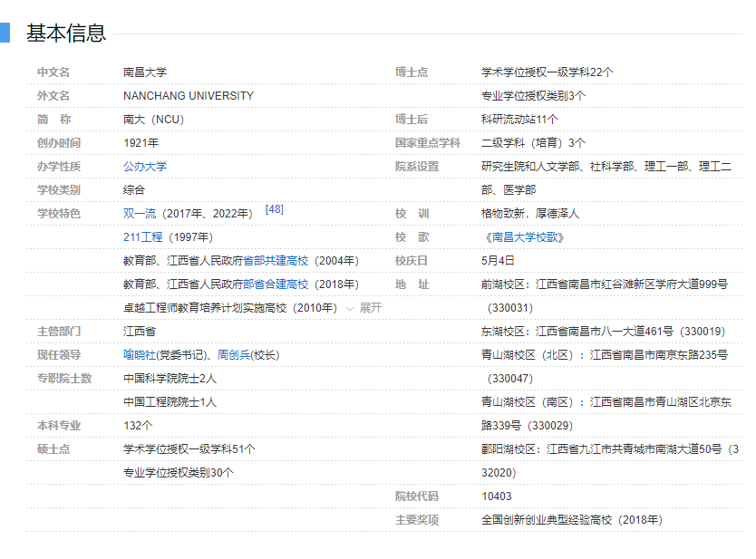
Task: Open the 省部合建高校 link
Action: click(x=276, y=284)
